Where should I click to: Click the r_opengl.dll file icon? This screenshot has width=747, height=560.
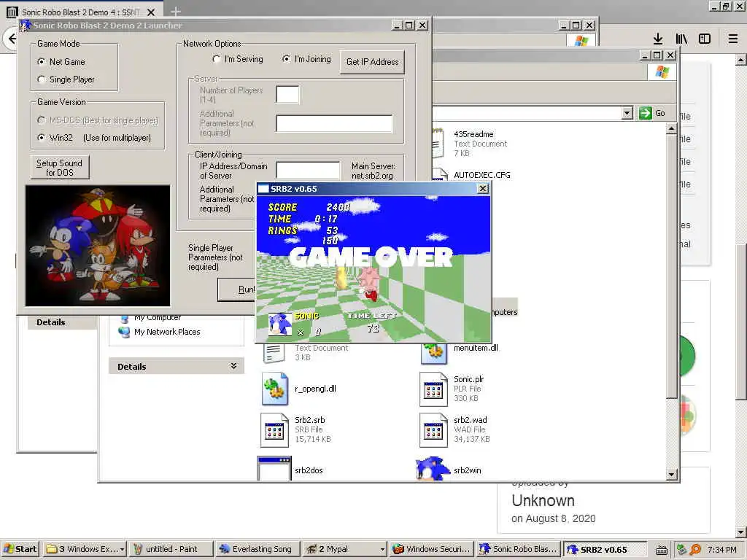click(275, 389)
